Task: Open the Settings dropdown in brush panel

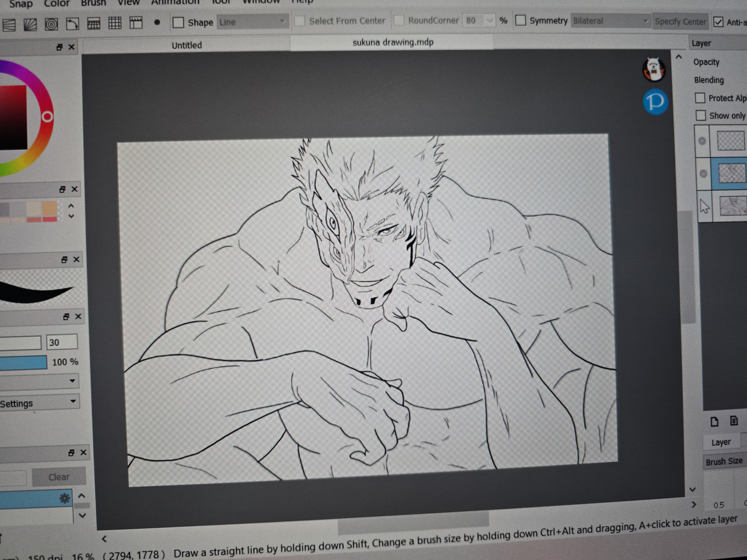Action: tap(39, 402)
